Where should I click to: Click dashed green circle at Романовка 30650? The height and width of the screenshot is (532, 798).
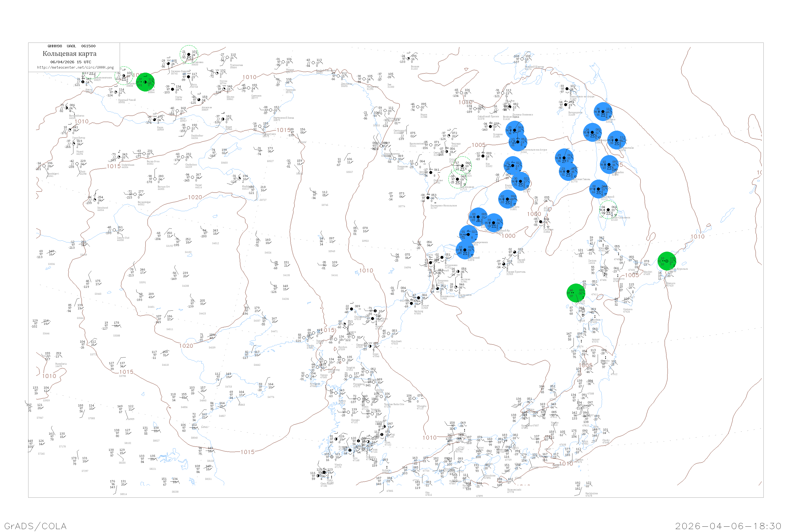[x=189, y=54]
